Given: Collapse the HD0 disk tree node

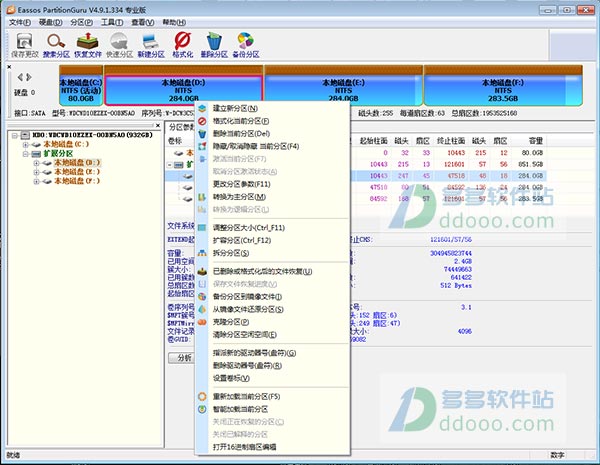Looking at the screenshot, I should [15, 135].
